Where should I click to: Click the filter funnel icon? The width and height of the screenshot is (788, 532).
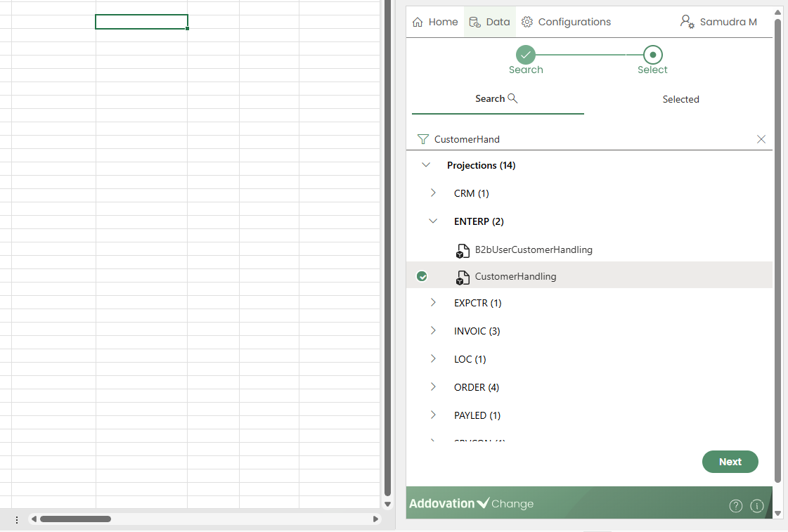[x=422, y=139]
